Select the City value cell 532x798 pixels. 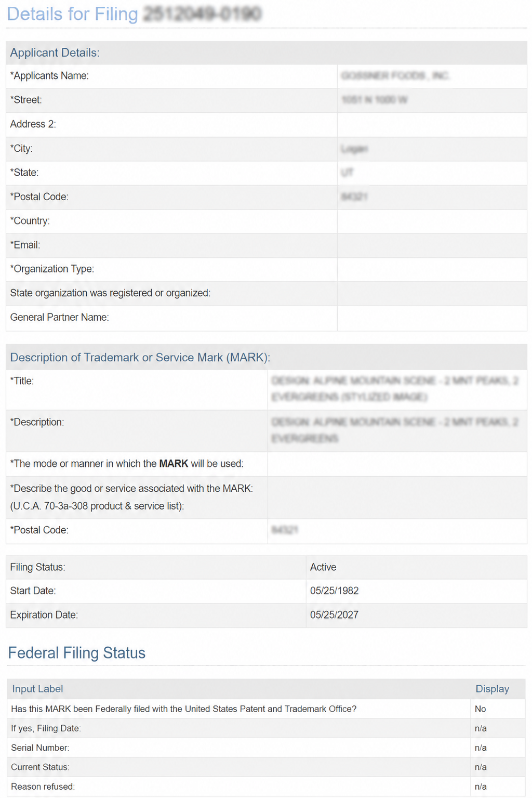432,149
